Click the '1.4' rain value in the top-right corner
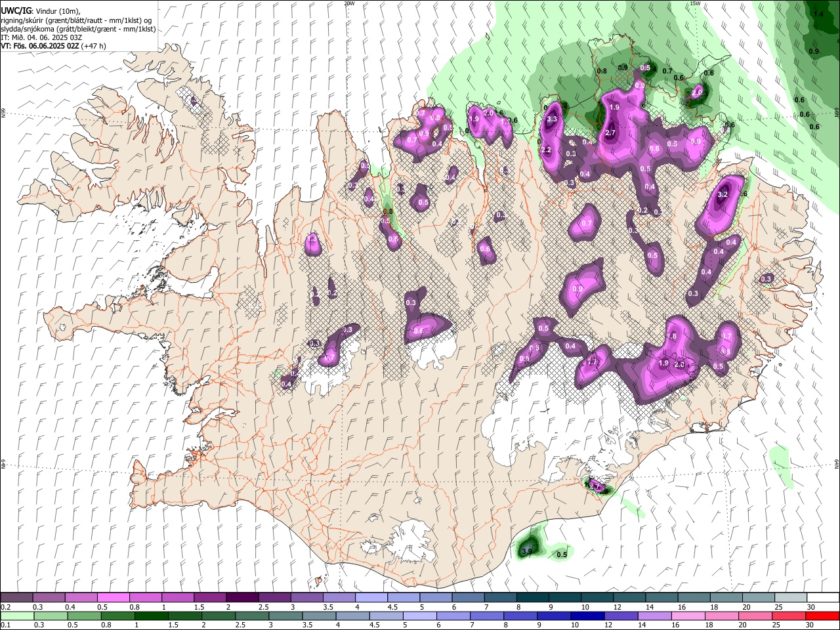 pos(818,14)
